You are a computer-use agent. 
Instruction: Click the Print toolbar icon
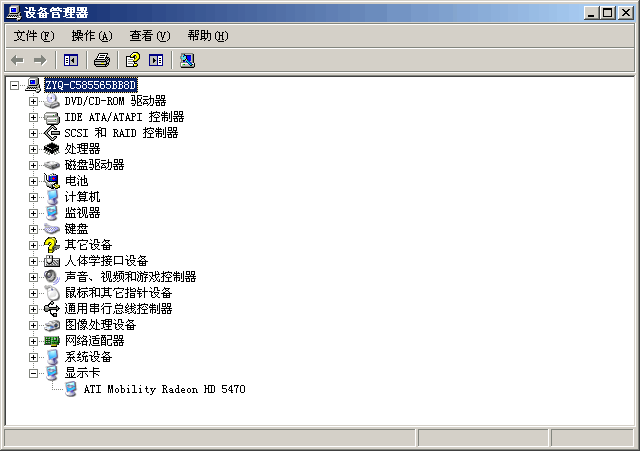[x=102, y=60]
